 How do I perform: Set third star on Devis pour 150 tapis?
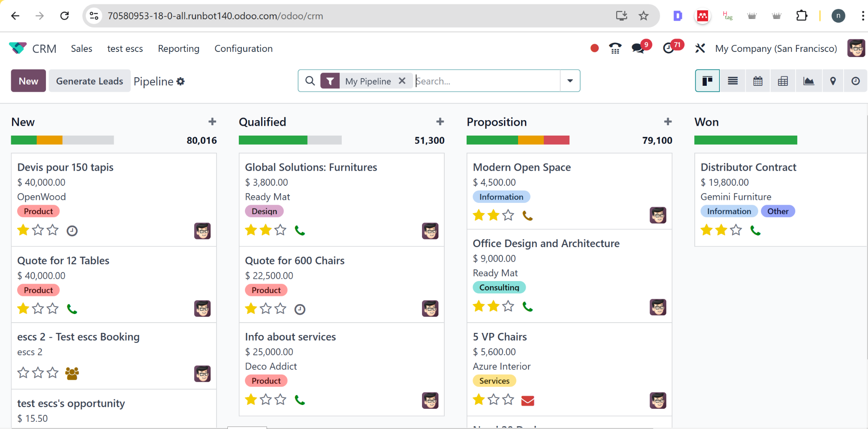tap(53, 230)
